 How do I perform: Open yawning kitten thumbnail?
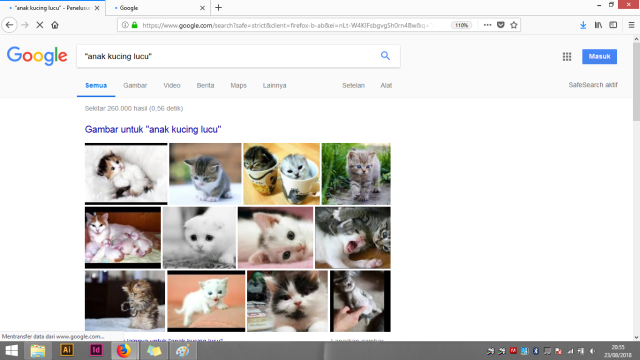pyautogui.click(x=353, y=238)
